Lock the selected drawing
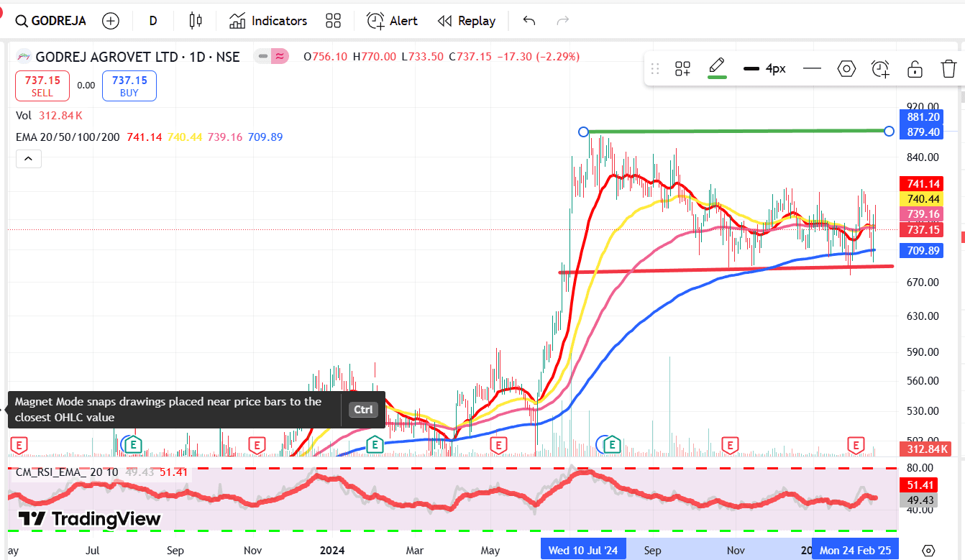965x560 pixels. (915, 69)
